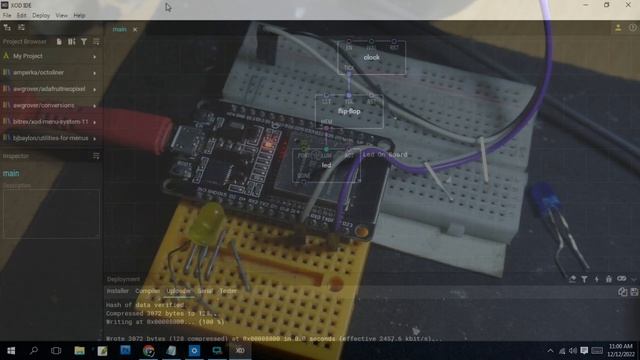Screen dimensions: 640x360
Task: Open the Deploy menu
Action: pos(41,16)
